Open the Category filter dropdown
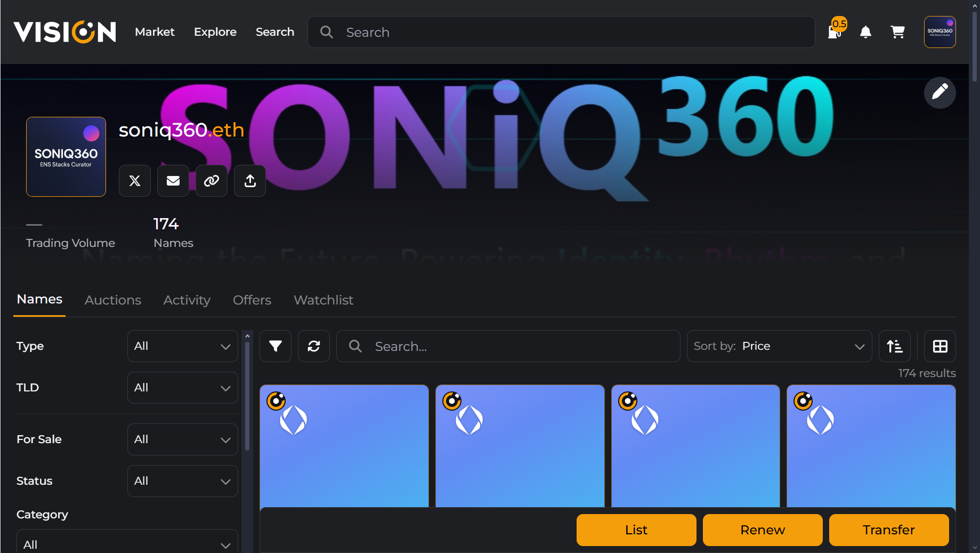 (127, 541)
